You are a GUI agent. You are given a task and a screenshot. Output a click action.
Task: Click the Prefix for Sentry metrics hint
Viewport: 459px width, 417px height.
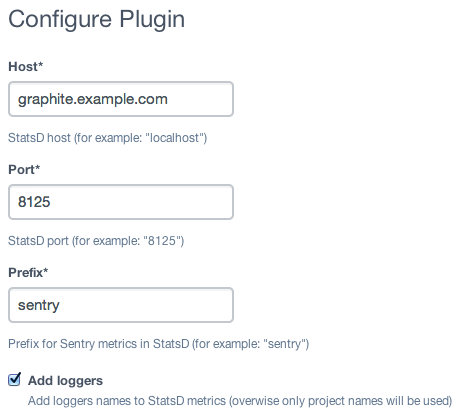click(159, 344)
